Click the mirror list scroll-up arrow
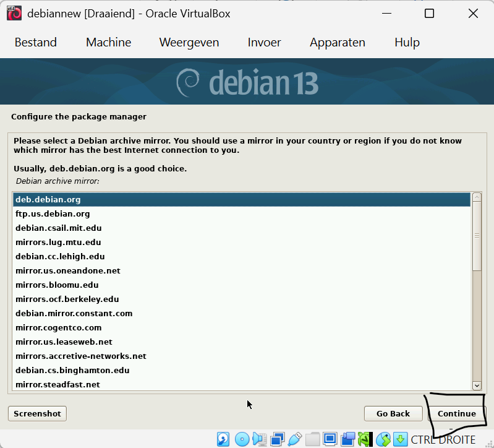 (x=477, y=197)
